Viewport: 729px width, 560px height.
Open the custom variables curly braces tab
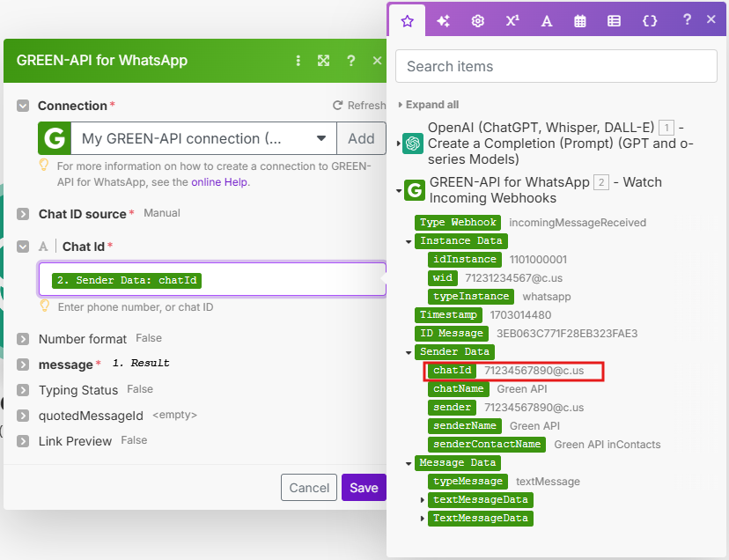(x=650, y=20)
